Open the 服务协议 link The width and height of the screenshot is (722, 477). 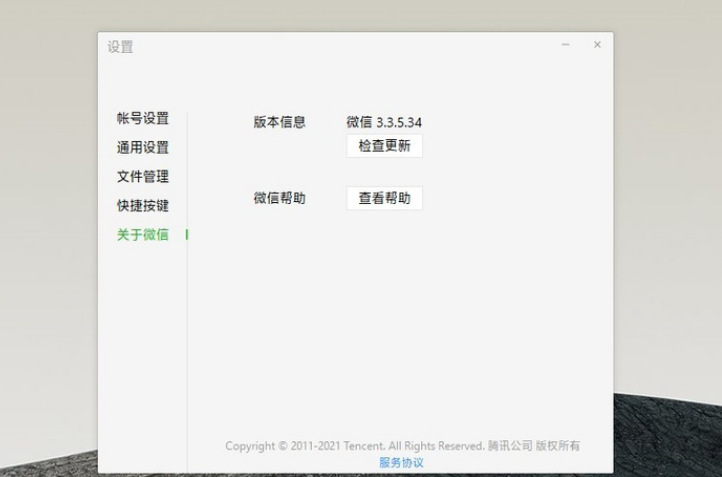pyautogui.click(x=401, y=462)
